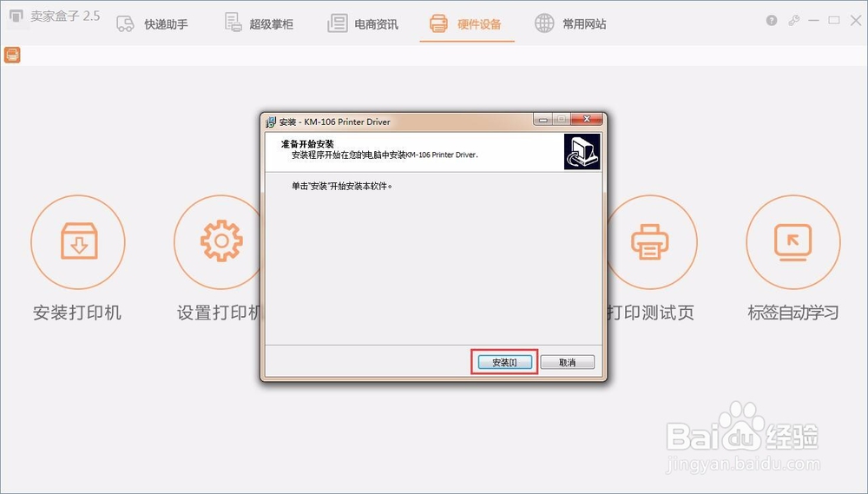
Task: Click the small orange printer toolbar icon
Action: [12, 55]
